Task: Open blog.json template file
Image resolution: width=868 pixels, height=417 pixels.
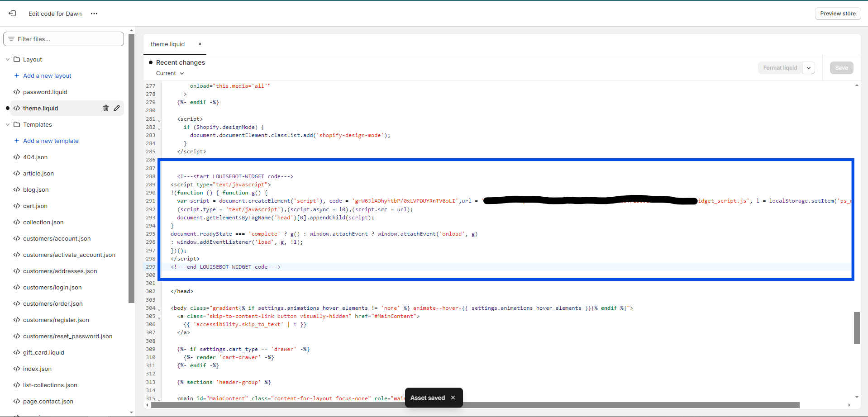Action: coord(36,190)
